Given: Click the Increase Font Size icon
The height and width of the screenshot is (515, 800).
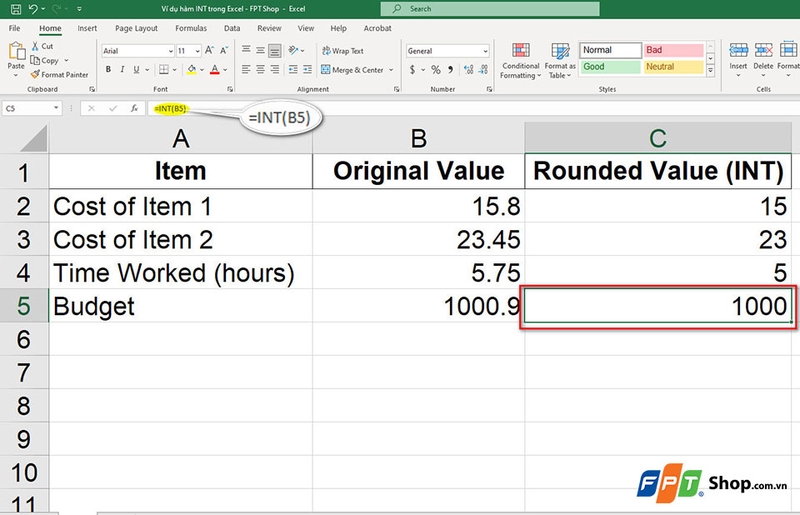Looking at the screenshot, I should [208, 51].
